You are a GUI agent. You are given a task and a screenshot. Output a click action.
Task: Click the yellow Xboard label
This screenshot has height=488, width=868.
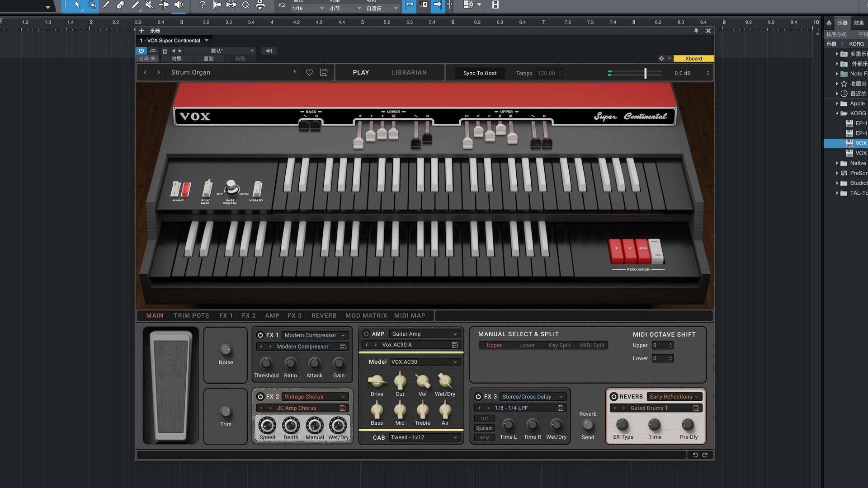pos(693,59)
